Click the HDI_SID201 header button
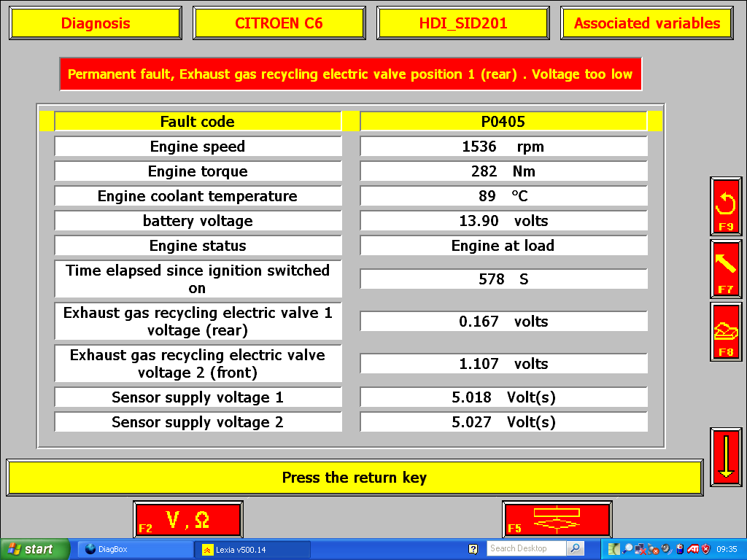 coord(463,23)
